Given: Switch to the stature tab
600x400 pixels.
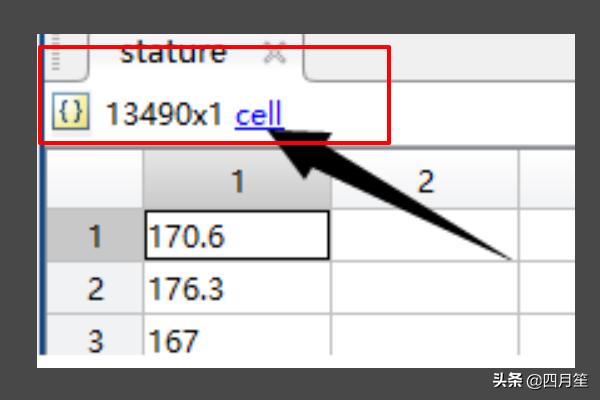Looking at the screenshot, I should [x=172, y=54].
